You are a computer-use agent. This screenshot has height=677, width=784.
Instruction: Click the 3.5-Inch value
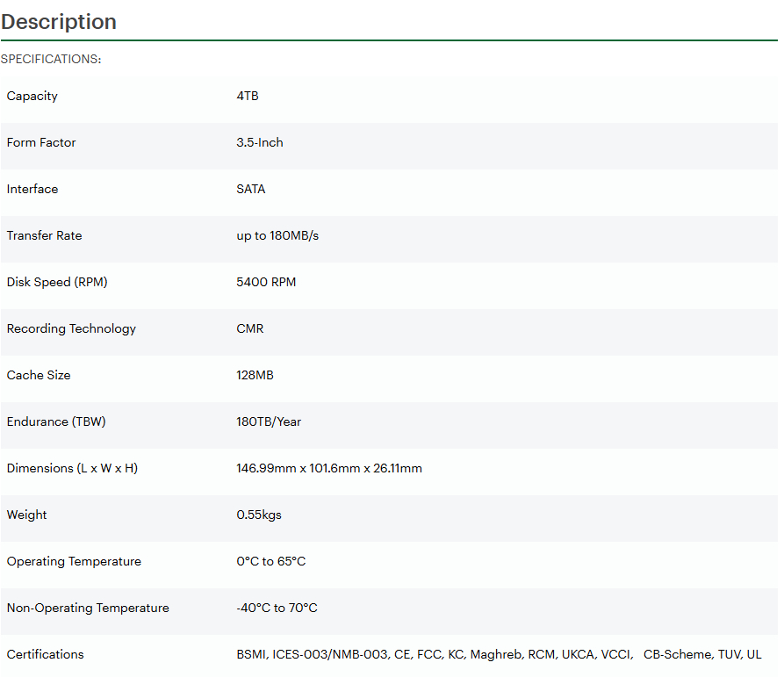click(260, 143)
